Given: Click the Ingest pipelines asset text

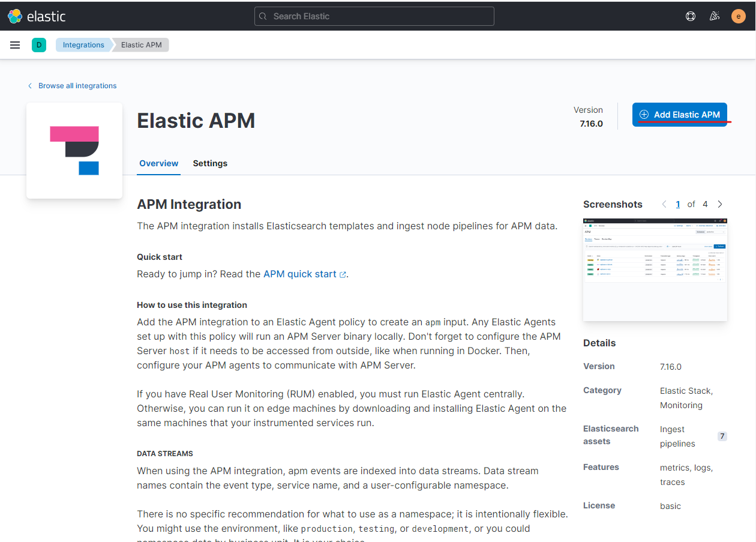Looking at the screenshot, I should point(677,436).
